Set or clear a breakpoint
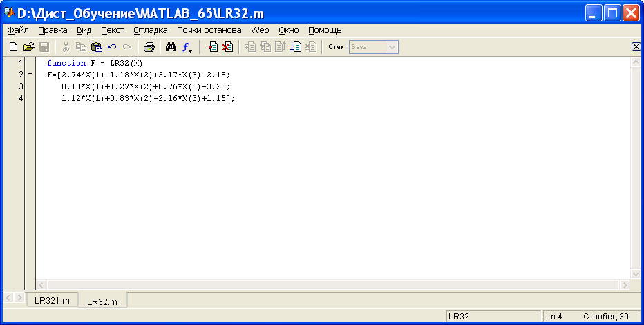 click(213, 47)
